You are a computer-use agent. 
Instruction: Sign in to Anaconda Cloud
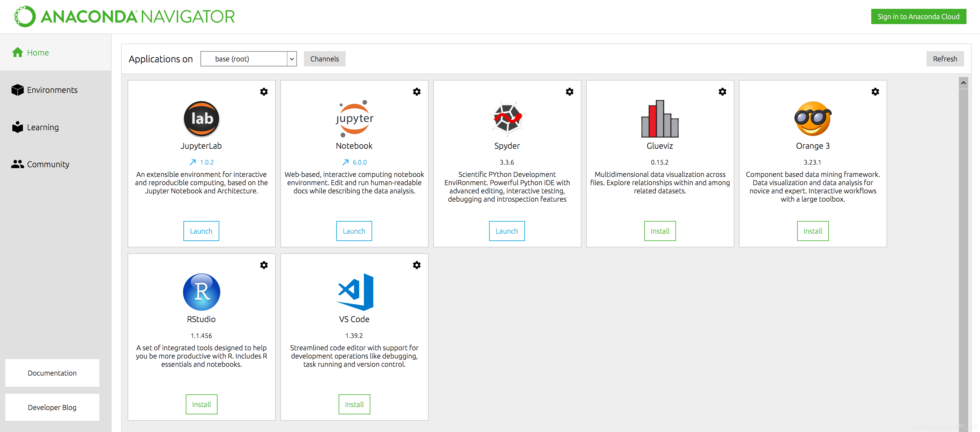click(918, 16)
